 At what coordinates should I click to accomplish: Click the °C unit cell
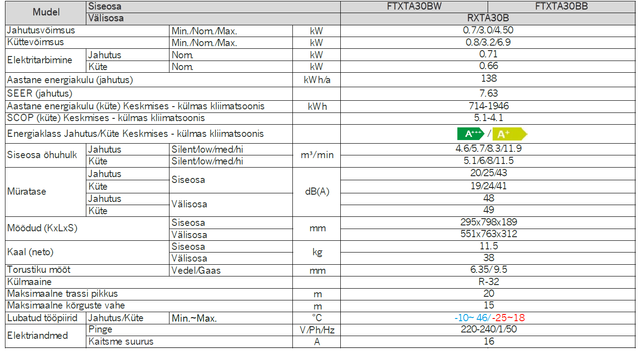316,318
